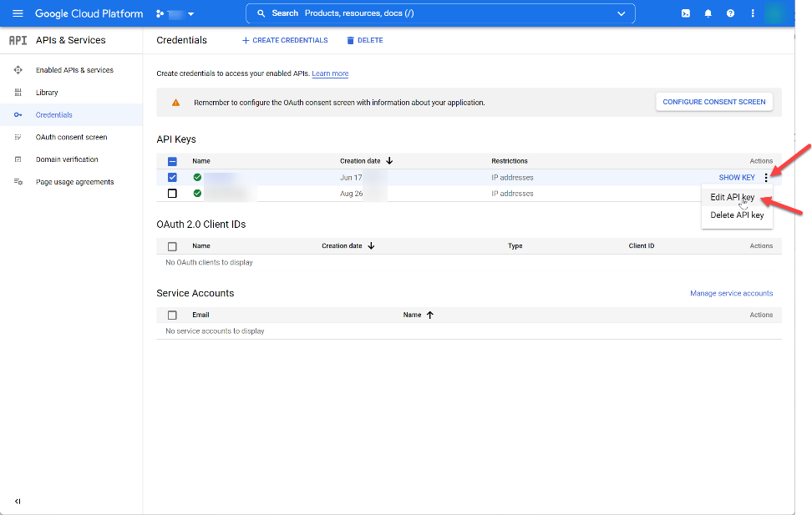Activate Cloud Shell icon
Image resolution: width=812 pixels, height=515 pixels.
click(686, 13)
